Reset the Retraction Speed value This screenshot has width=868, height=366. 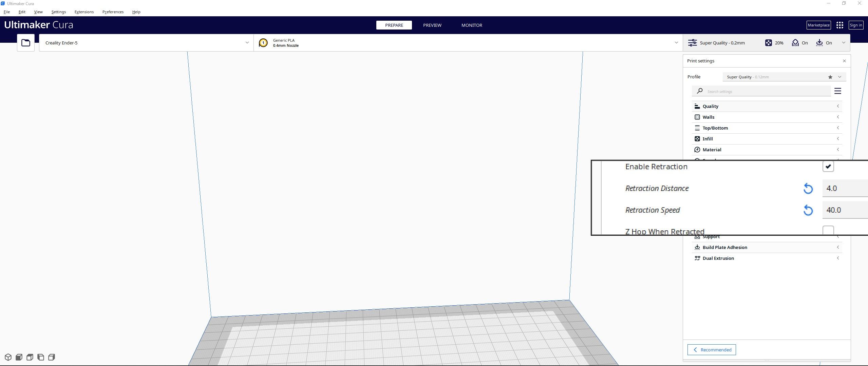(808, 210)
